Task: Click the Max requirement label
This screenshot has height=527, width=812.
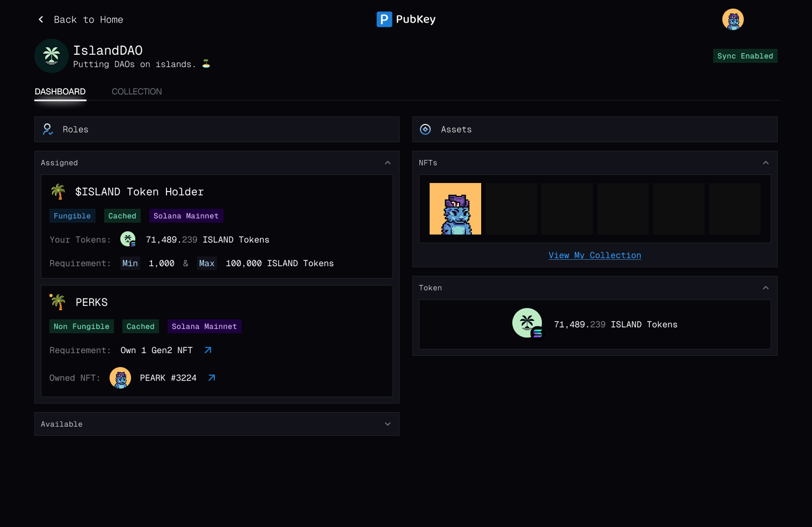Action: (207, 263)
